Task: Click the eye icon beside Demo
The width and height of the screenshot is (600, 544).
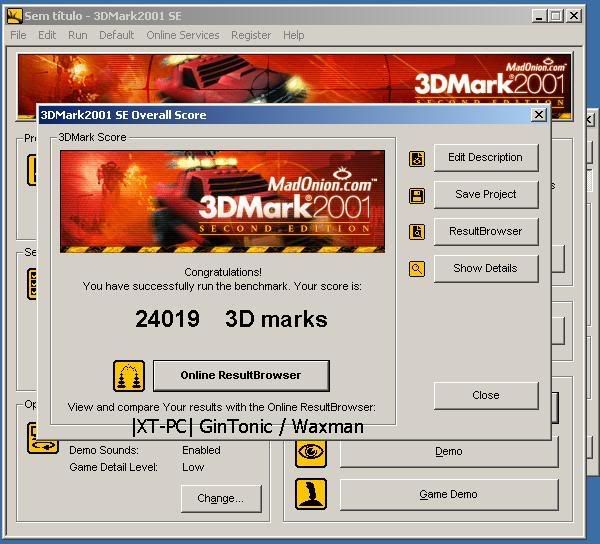Action: tap(311, 452)
